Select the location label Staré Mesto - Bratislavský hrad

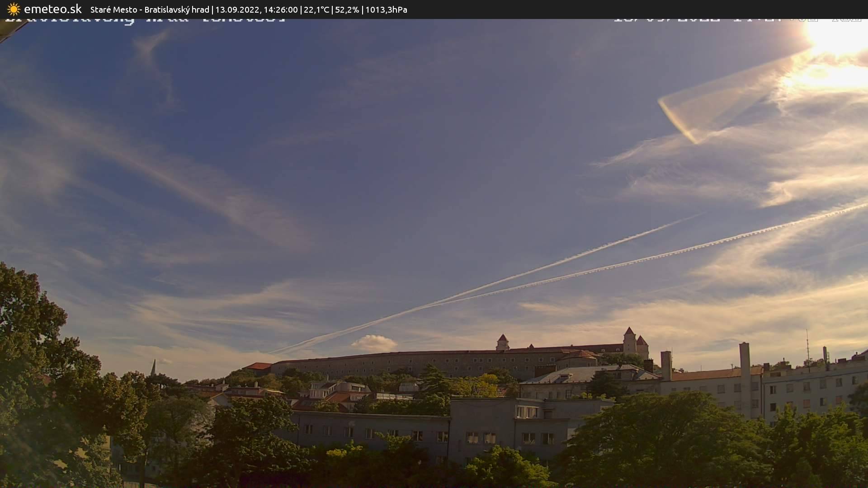click(x=149, y=9)
